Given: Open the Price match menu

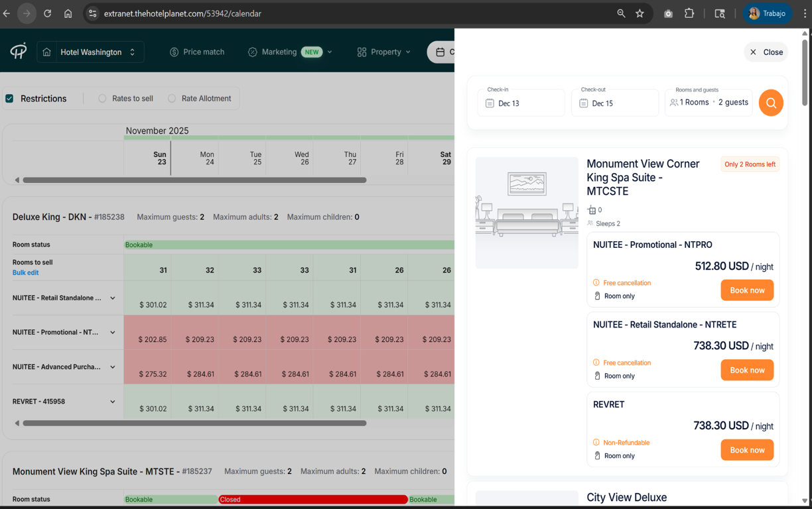Looking at the screenshot, I should coord(197,52).
